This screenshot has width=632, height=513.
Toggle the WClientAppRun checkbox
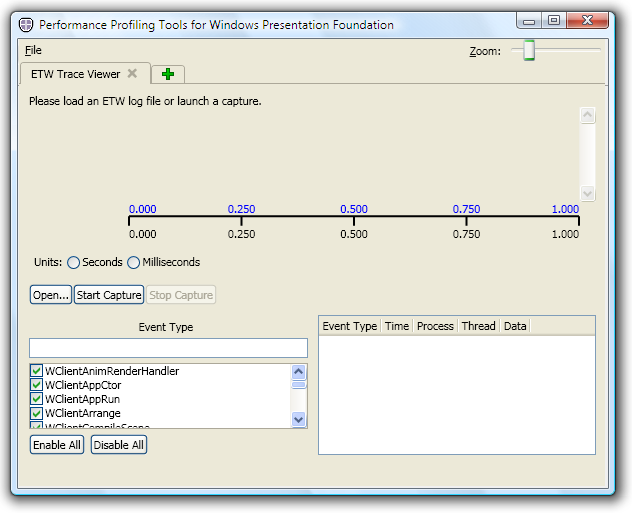36,399
